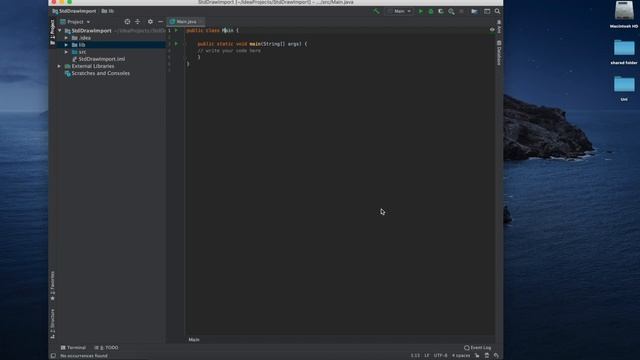Expand the .idea folder arrow
Viewport: 640px width, 360px height.
coord(66,38)
